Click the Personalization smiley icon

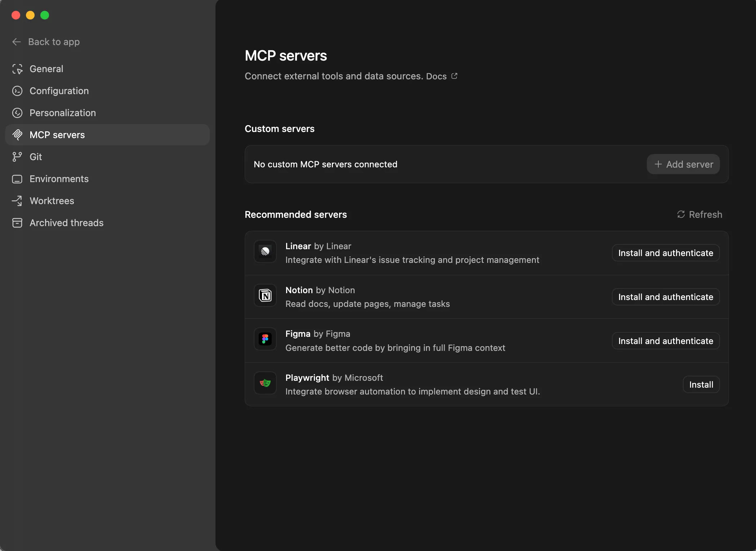tap(17, 113)
